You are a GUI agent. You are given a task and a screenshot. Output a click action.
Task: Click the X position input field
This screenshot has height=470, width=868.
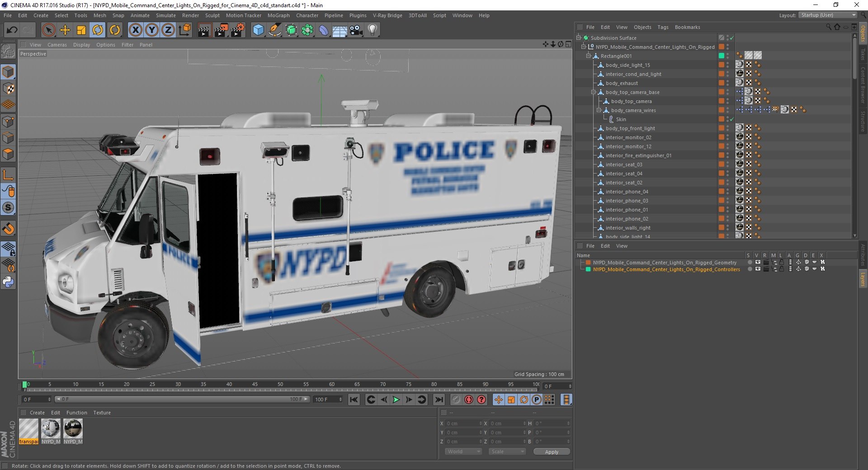point(463,423)
